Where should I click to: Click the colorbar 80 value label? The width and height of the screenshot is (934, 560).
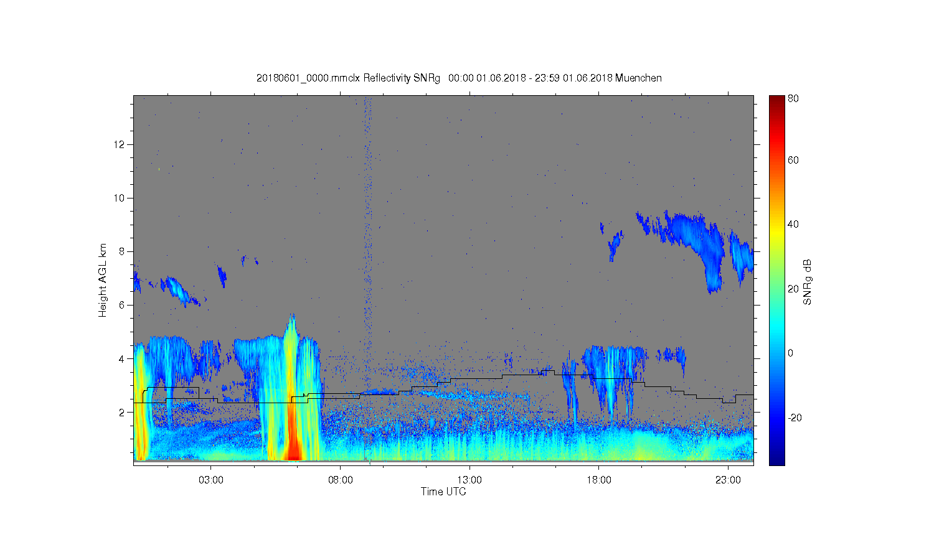click(x=793, y=98)
